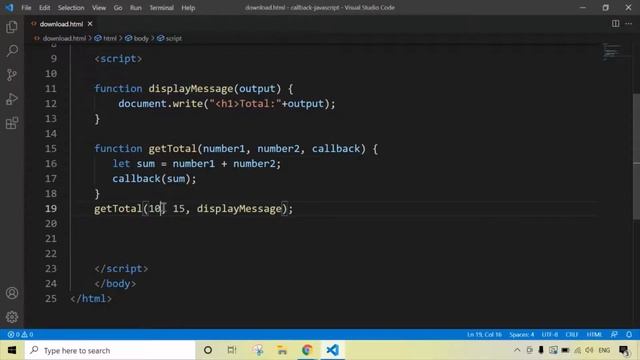640x360 pixels.
Task: Open the Windows Start menu
Action: click(12, 350)
